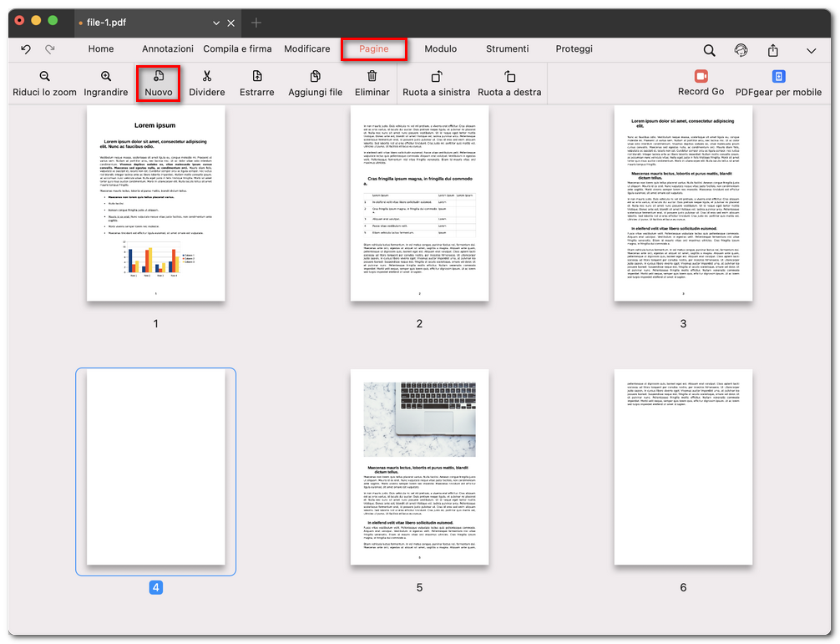
Task: Click the undo arrow
Action: point(25,50)
